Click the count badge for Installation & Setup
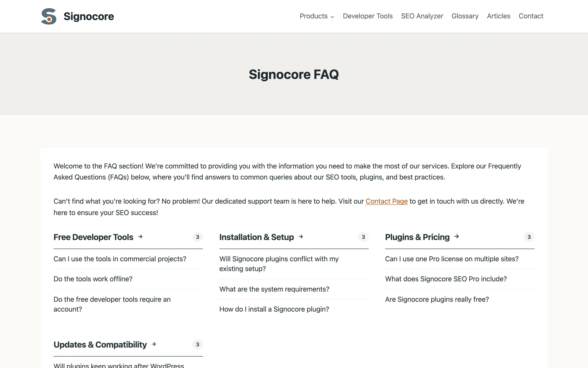This screenshot has width=588, height=368. [363, 237]
